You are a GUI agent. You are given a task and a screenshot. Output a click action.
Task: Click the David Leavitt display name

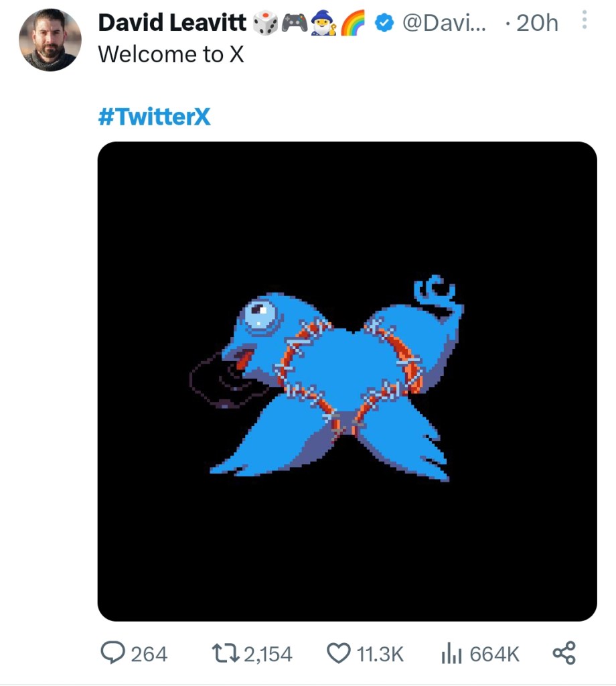[172, 23]
